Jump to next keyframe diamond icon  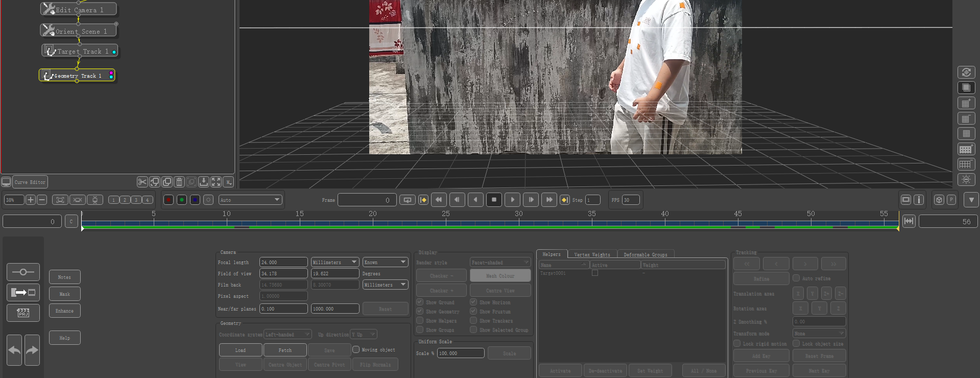tap(564, 200)
